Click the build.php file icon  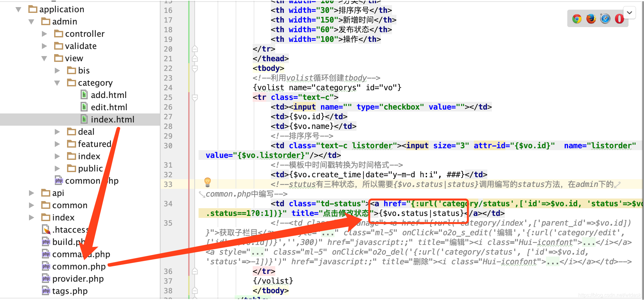[x=46, y=242]
